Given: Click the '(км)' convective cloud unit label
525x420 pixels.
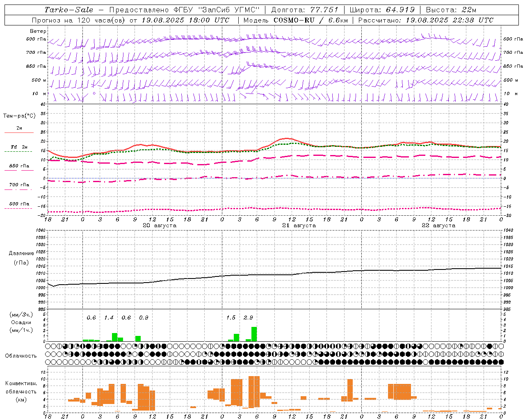Looking at the screenshot, I should pos(21,399).
